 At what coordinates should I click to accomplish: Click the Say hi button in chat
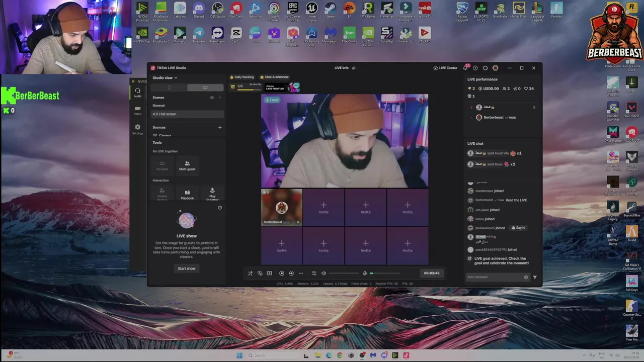click(518, 228)
